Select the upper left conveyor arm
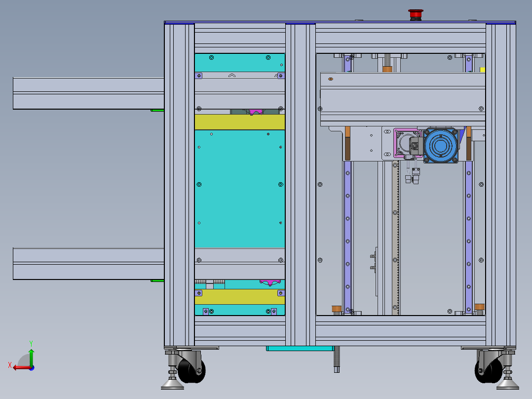 (88, 93)
